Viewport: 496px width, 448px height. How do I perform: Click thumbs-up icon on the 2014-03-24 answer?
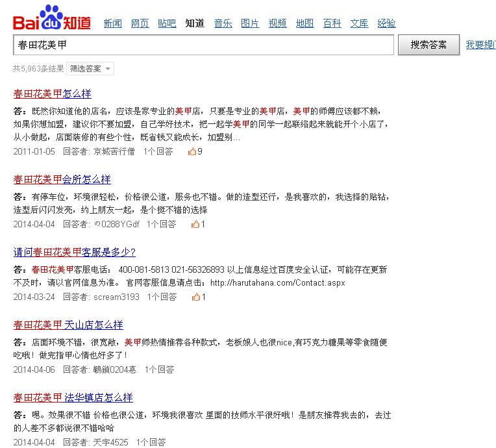195,297
